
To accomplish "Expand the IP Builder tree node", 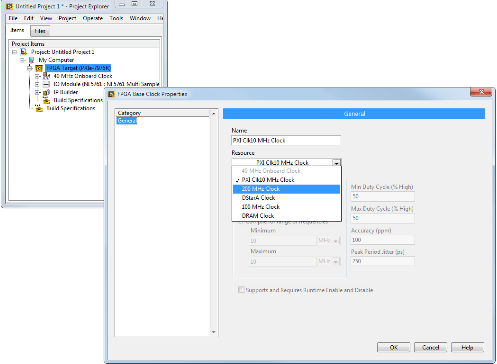I will 38,92.
